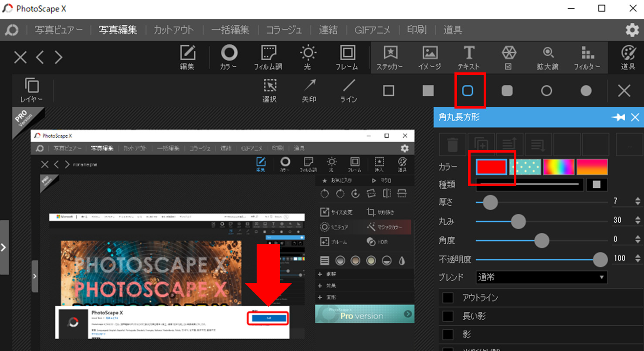Expand the collapsed left side panel
Screen dimensions: 644x351
4,247
